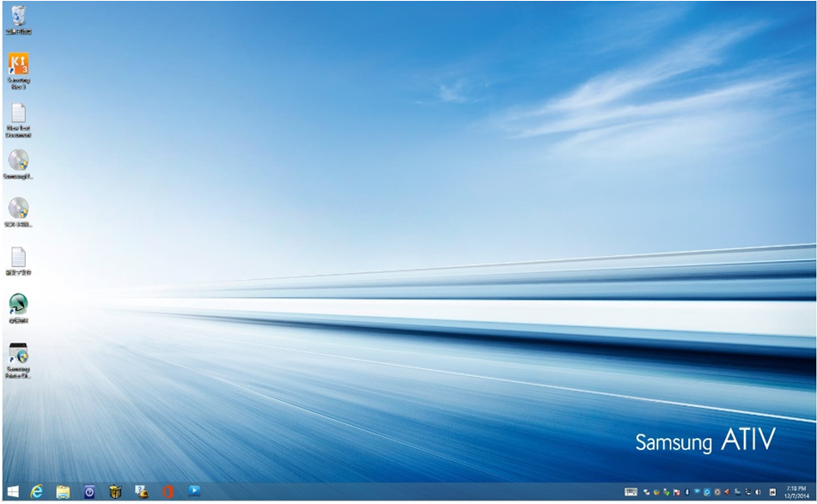Open the Bluetooth tray icon
817x504 pixels.
click(x=686, y=492)
